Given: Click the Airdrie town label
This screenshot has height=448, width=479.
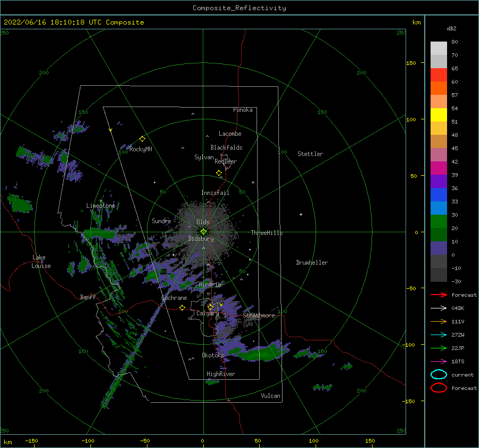Looking at the screenshot, I should [x=210, y=284].
